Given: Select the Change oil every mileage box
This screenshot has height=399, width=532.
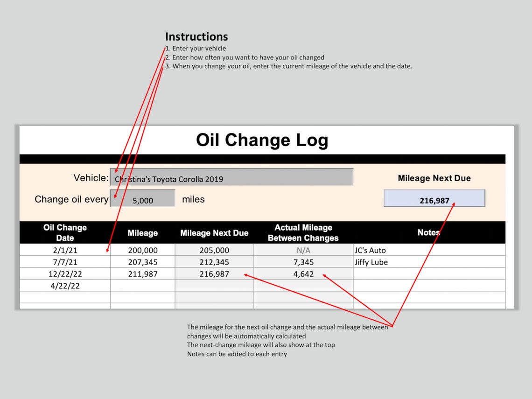Looking at the screenshot, I should [142, 199].
